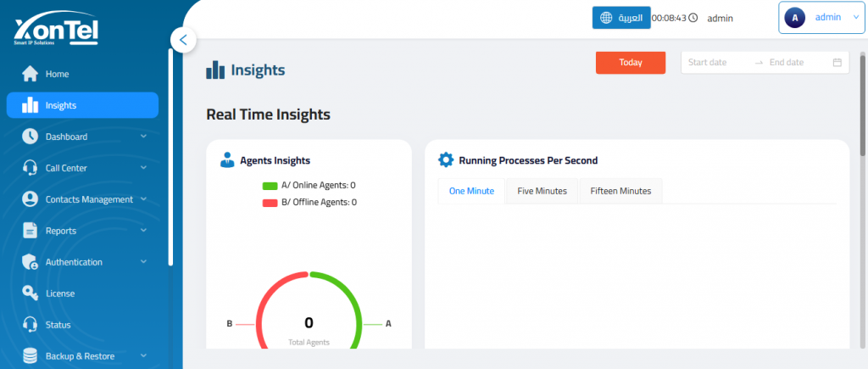
Task: Click the License key icon
Action: (30, 294)
